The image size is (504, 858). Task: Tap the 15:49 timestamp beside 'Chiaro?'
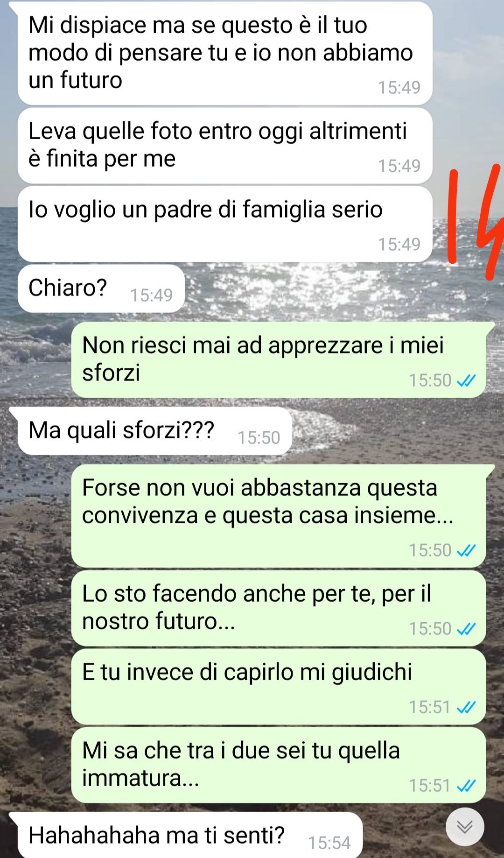[151, 295]
